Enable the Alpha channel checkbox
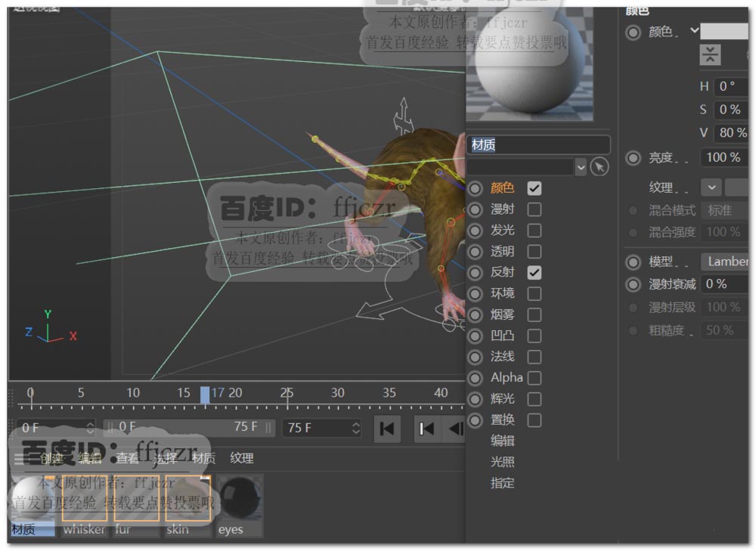This screenshot has height=551, width=756. coord(534,378)
